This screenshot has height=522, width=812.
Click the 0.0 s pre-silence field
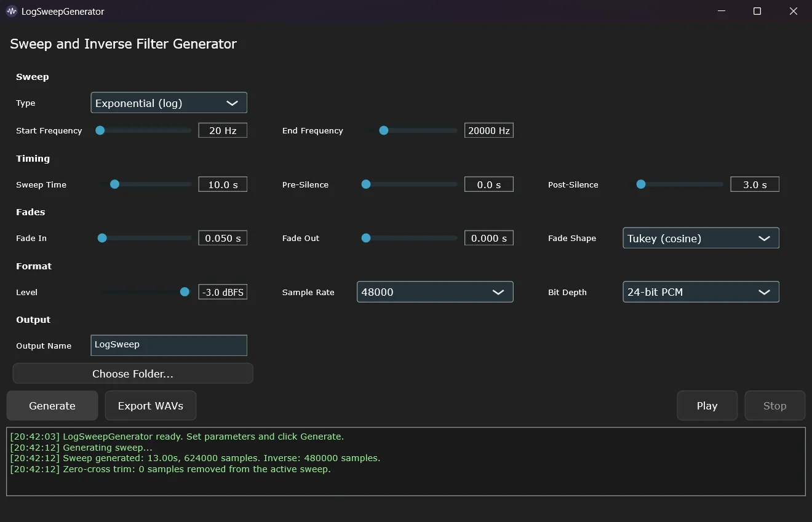tap(489, 184)
